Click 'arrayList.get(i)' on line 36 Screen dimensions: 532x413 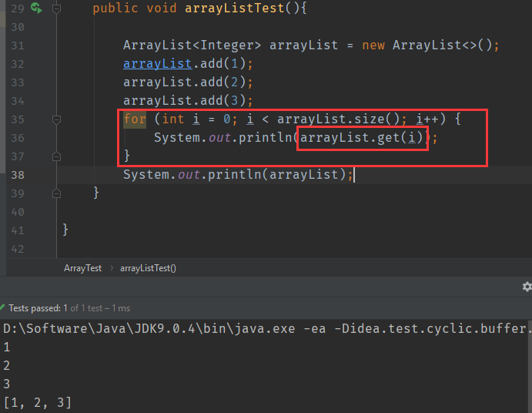coord(362,138)
